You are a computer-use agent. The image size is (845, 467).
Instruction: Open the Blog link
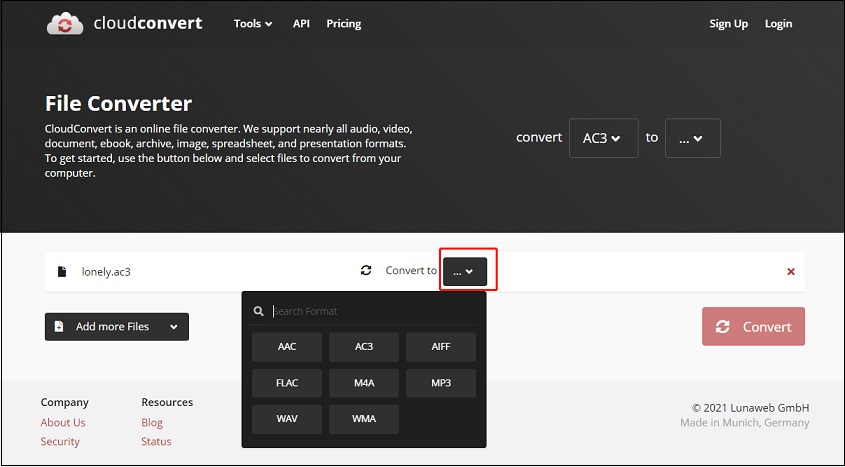point(152,422)
